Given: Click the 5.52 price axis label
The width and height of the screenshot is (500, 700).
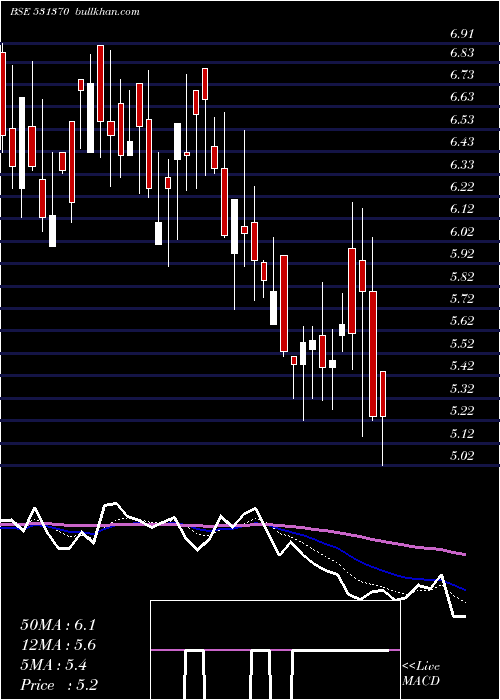Looking at the screenshot, I should click(x=462, y=343).
